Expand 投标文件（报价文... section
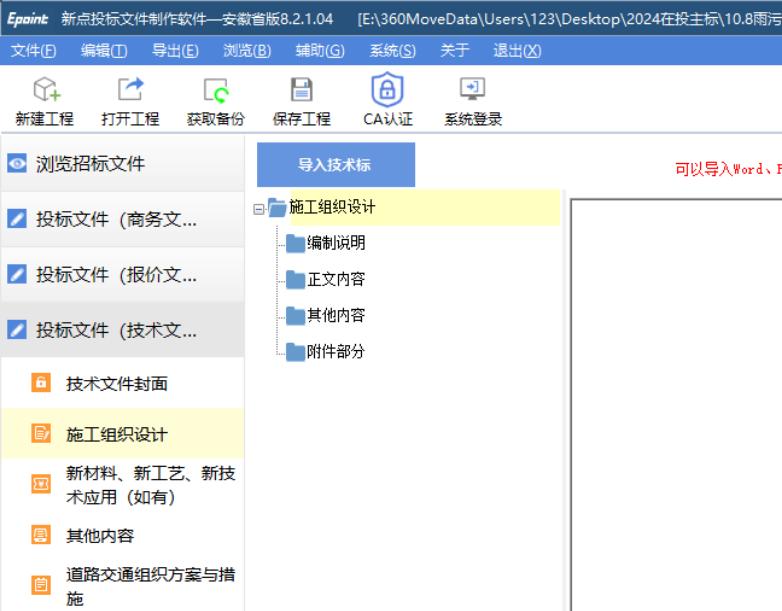The width and height of the screenshot is (782, 611). [x=123, y=274]
